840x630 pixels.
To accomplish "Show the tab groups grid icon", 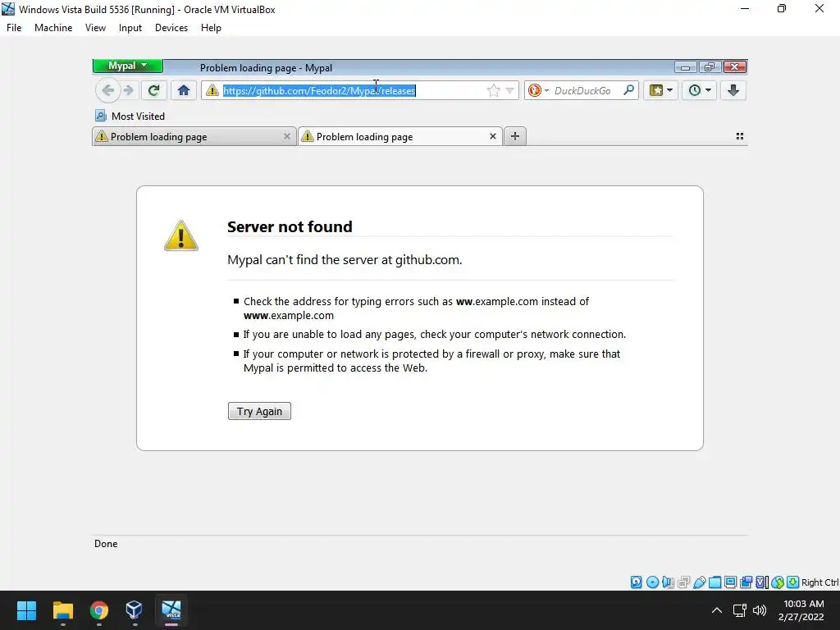I will coord(740,137).
